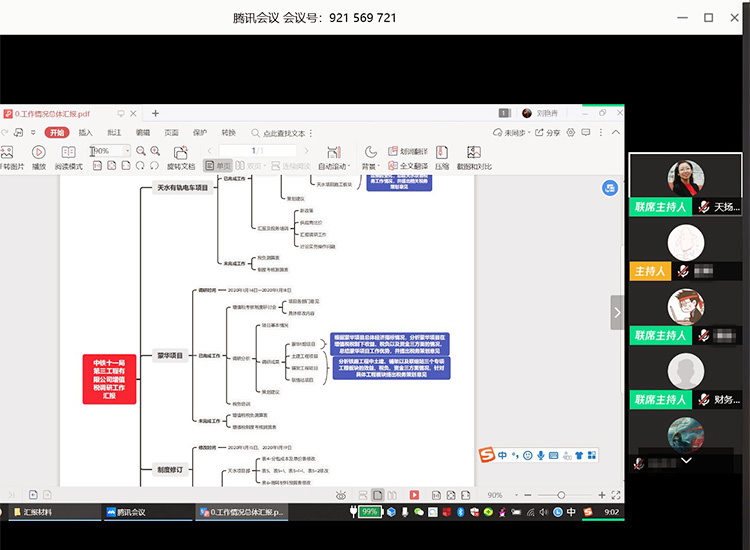Open the zoom percentage dropdown
The image size is (750, 550).
(126, 151)
